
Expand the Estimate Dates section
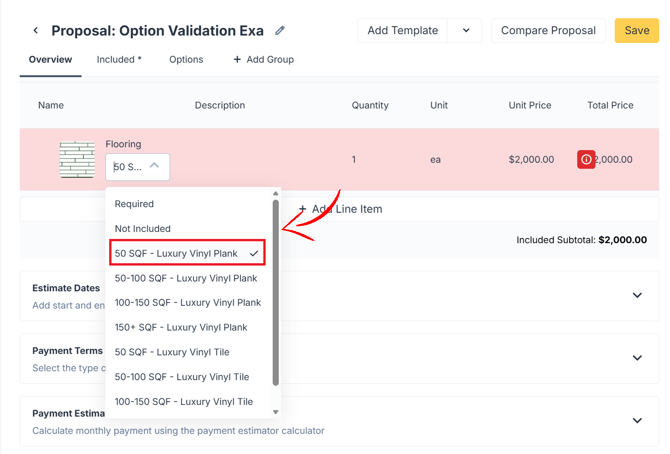coord(637,295)
